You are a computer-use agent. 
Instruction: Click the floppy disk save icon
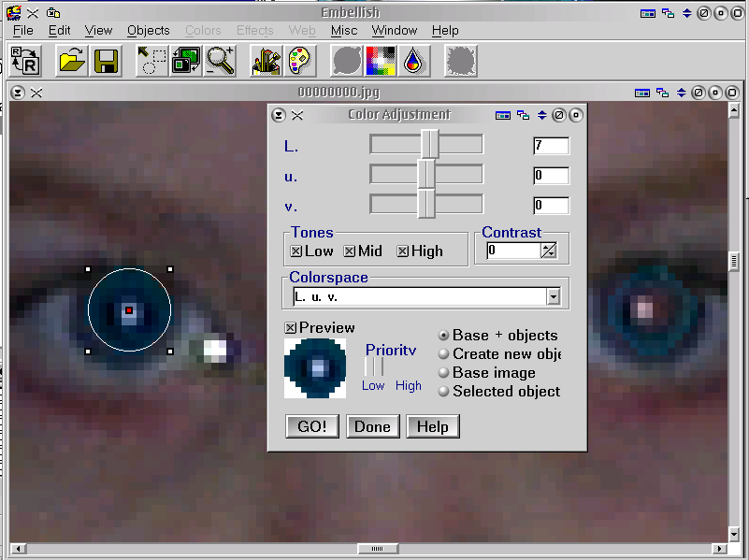(105, 61)
